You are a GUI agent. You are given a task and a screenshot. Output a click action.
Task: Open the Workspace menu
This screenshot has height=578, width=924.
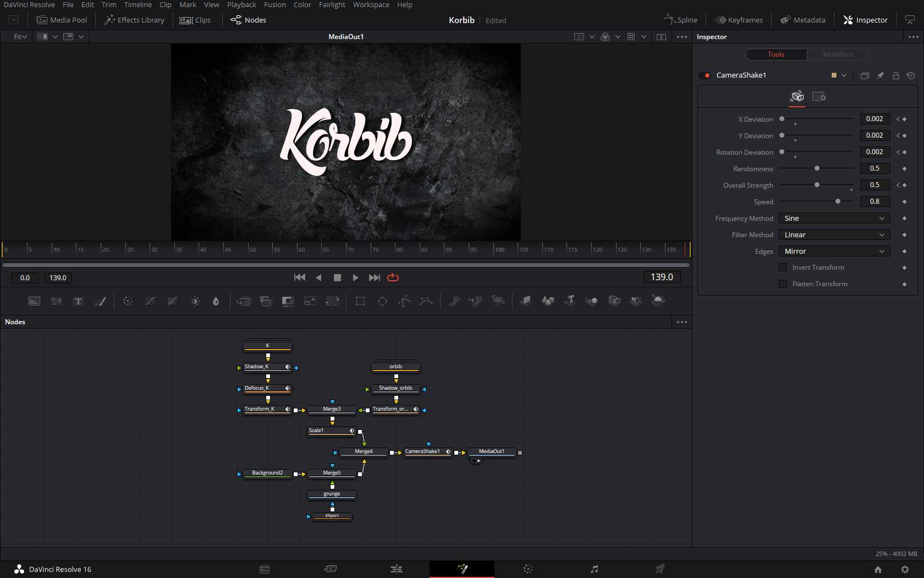pyautogui.click(x=371, y=4)
